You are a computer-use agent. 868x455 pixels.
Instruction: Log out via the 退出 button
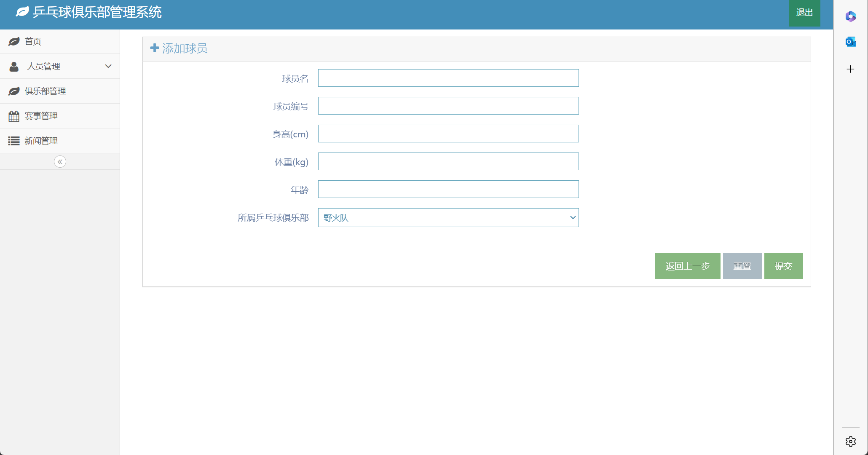point(804,13)
